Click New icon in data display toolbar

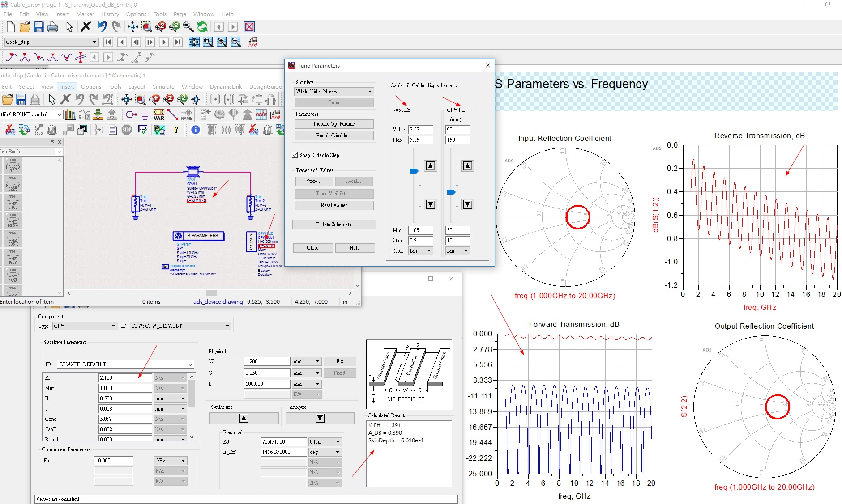[x=11, y=27]
